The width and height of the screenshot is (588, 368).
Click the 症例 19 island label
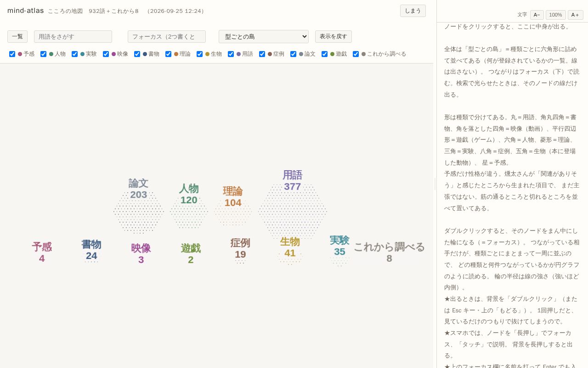point(240,248)
